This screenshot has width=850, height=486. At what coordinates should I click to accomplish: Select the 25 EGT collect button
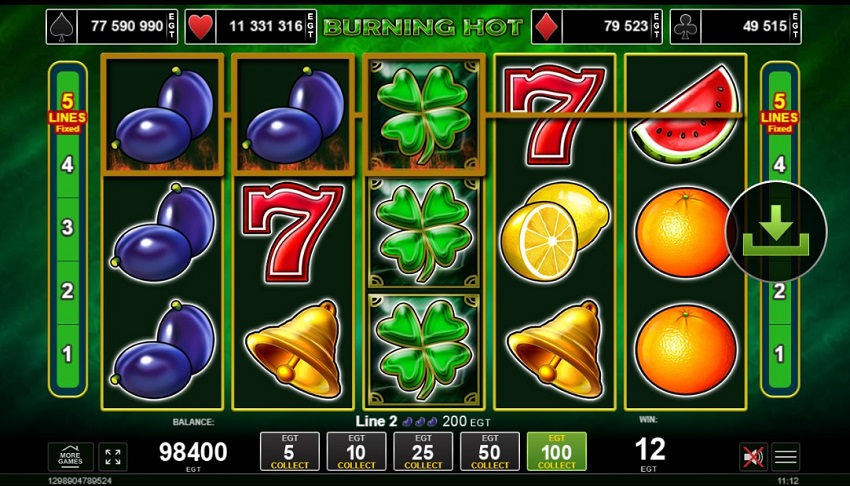tap(423, 451)
